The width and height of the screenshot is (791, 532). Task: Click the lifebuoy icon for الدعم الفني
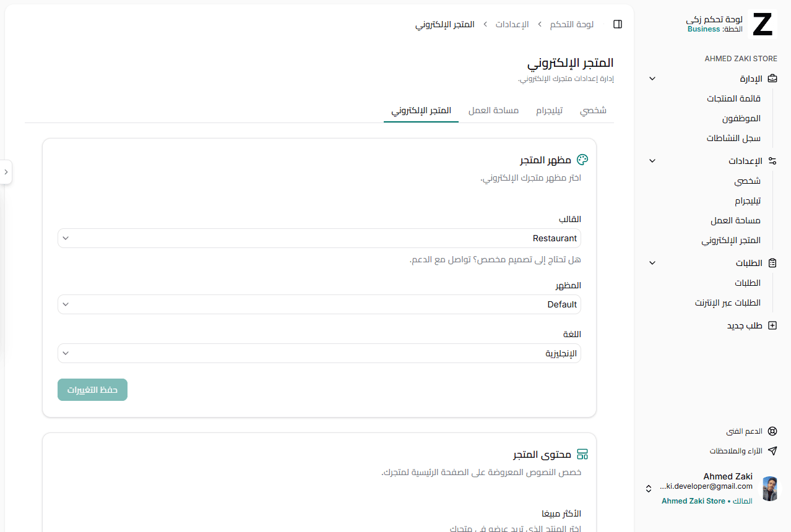click(x=772, y=431)
